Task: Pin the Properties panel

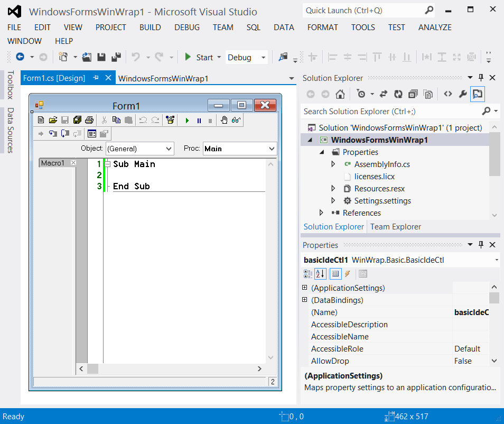Action: [481, 244]
